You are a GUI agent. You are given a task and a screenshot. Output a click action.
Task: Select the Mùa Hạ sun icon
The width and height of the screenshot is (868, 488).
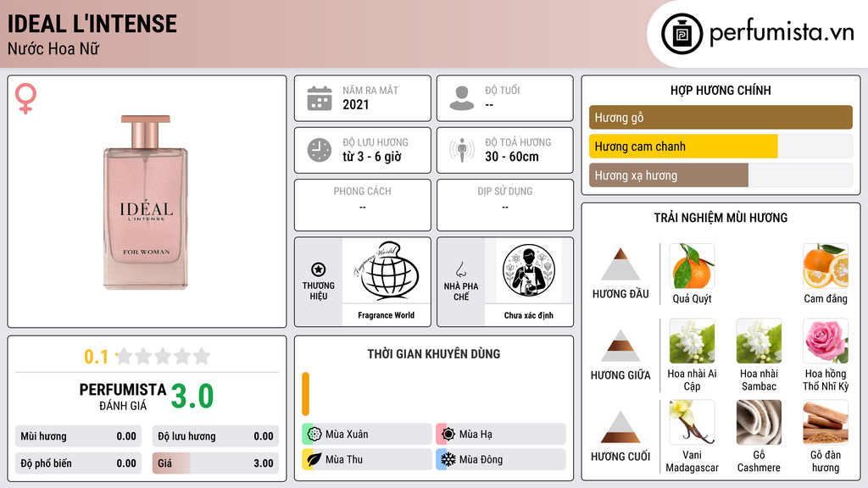448,435
